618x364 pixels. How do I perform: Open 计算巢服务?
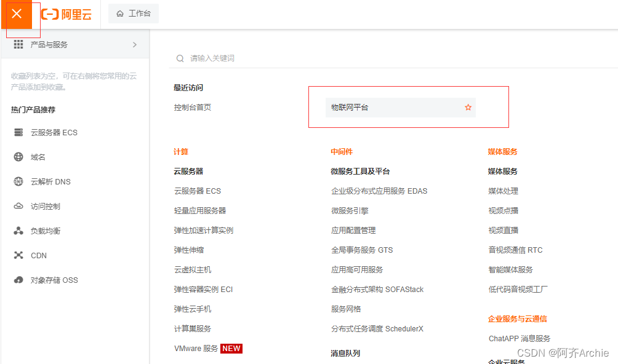point(192,328)
